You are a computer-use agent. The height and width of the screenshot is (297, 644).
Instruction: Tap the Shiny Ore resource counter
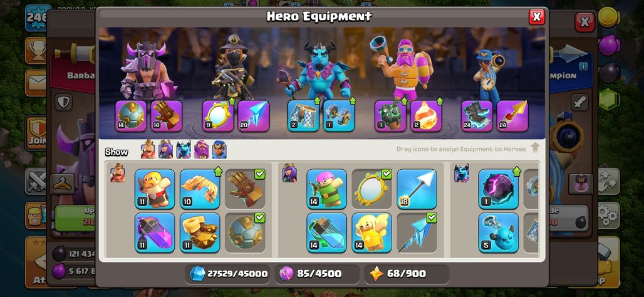click(227, 274)
